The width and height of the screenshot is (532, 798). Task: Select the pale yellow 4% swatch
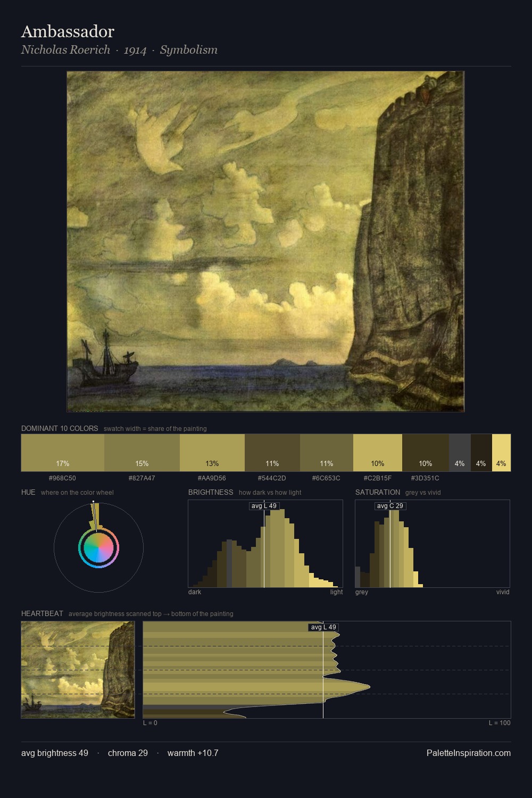501,453
